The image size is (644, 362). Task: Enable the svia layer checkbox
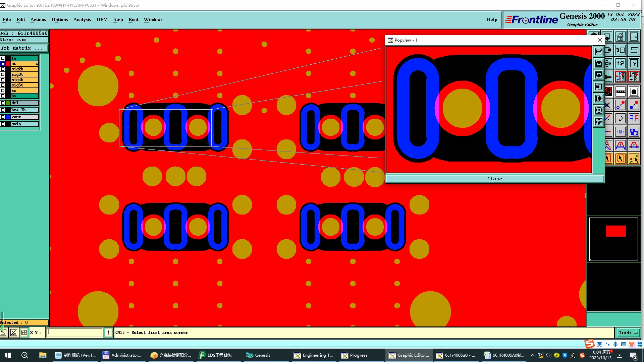(3, 124)
